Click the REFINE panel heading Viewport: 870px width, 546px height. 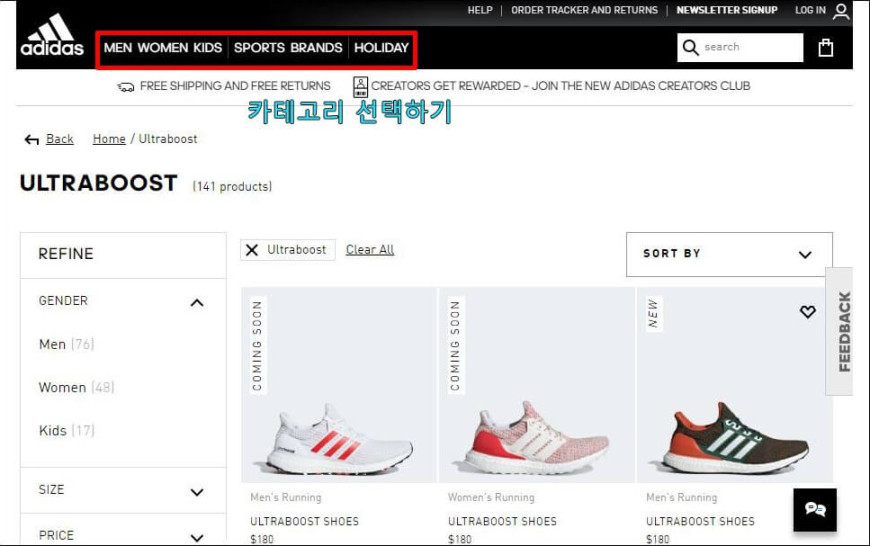click(x=66, y=254)
